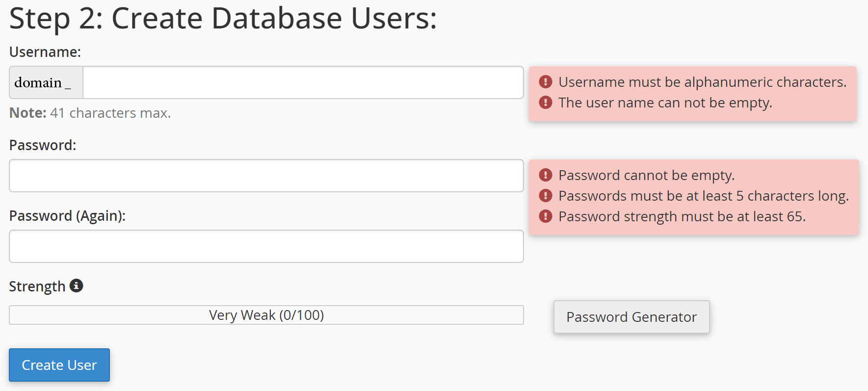Click error icon beside 'at least 5 characters long'
Viewport: 868px width, 391px height.
click(545, 196)
